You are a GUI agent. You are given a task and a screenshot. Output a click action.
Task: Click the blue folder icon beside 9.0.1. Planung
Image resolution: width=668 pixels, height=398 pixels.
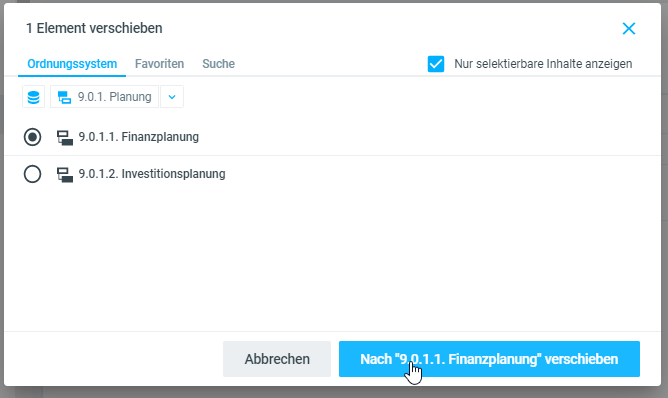pyautogui.click(x=64, y=97)
